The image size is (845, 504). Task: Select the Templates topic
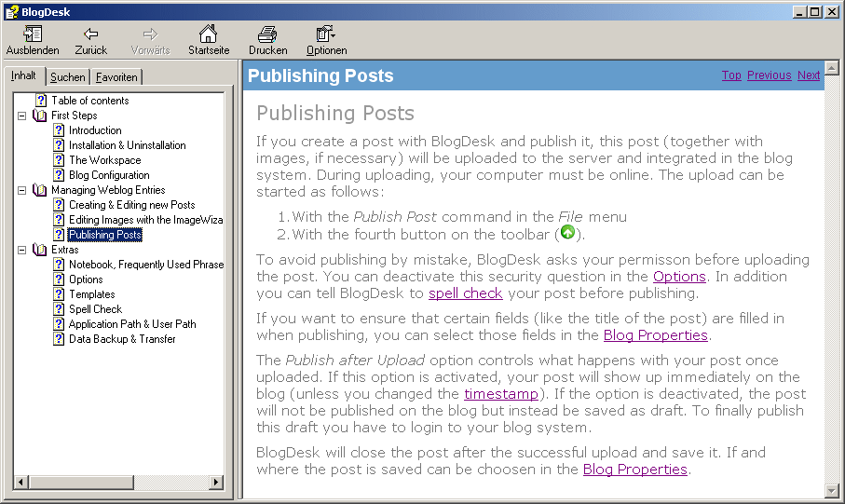pyautogui.click(x=91, y=294)
